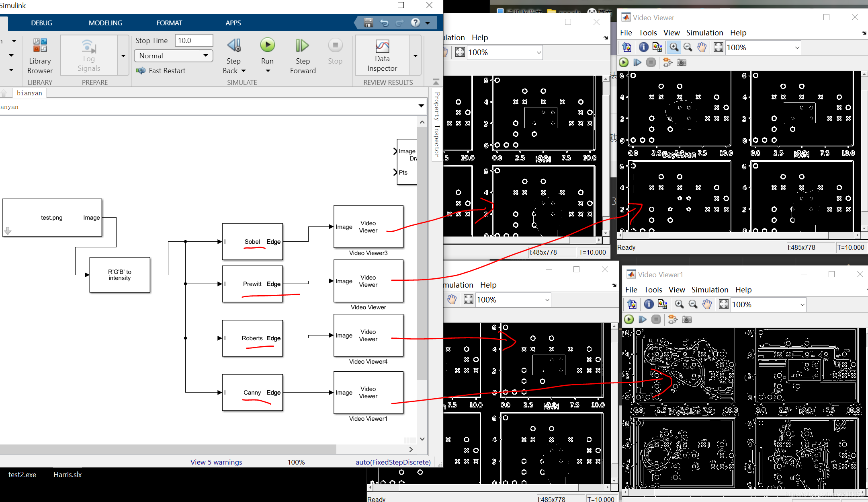Select the bianyan model tab
868x502 pixels.
(29, 93)
